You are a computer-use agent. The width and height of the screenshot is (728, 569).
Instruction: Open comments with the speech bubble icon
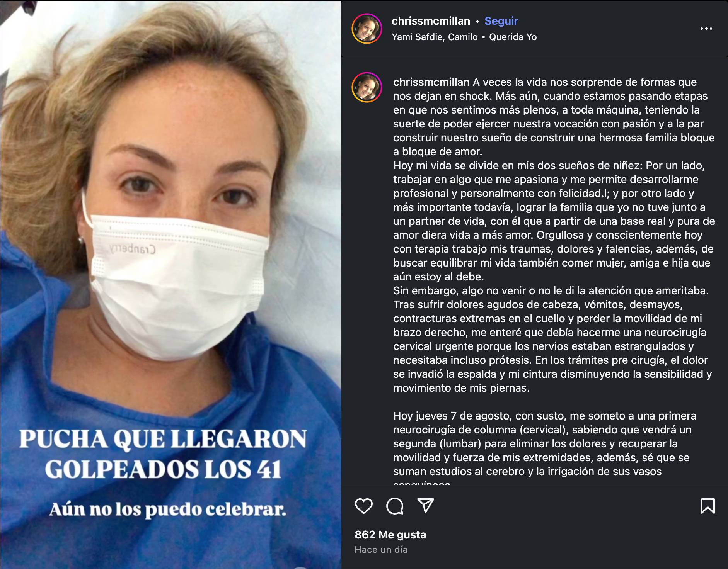tap(395, 506)
